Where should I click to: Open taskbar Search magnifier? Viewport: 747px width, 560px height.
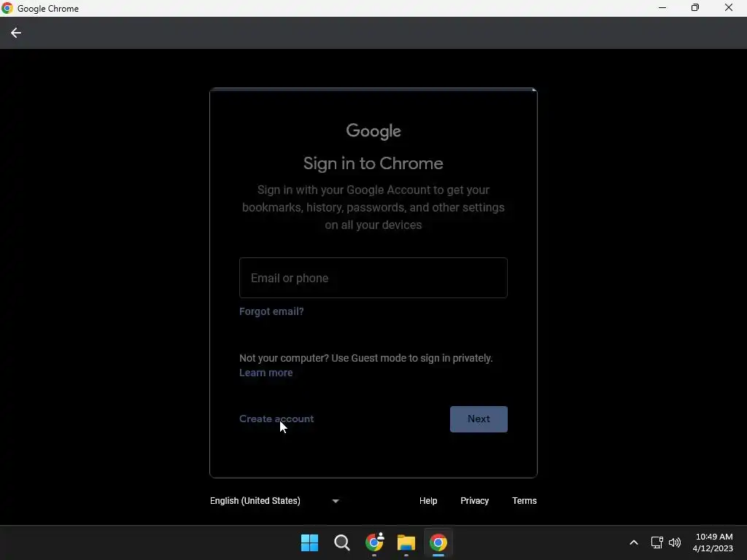341,542
